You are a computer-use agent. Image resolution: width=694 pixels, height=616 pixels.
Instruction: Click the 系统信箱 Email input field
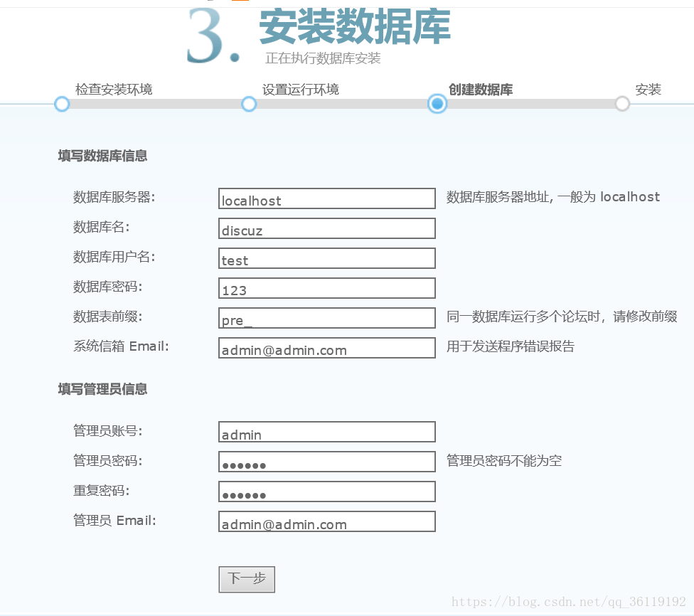point(326,348)
